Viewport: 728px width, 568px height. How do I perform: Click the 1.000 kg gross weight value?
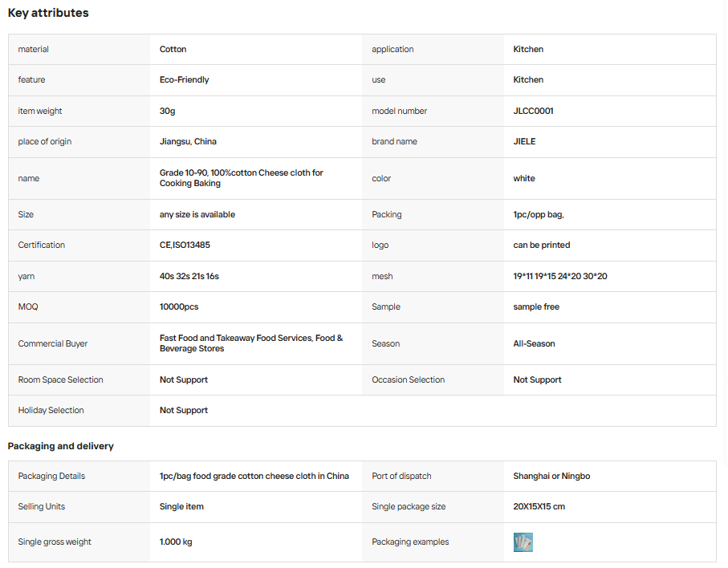click(176, 542)
